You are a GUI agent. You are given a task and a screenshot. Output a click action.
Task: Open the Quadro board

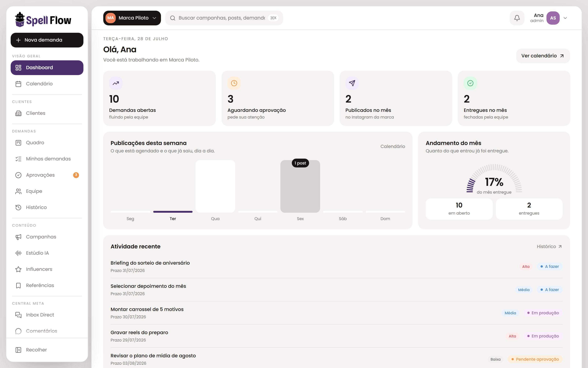(47, 143)
